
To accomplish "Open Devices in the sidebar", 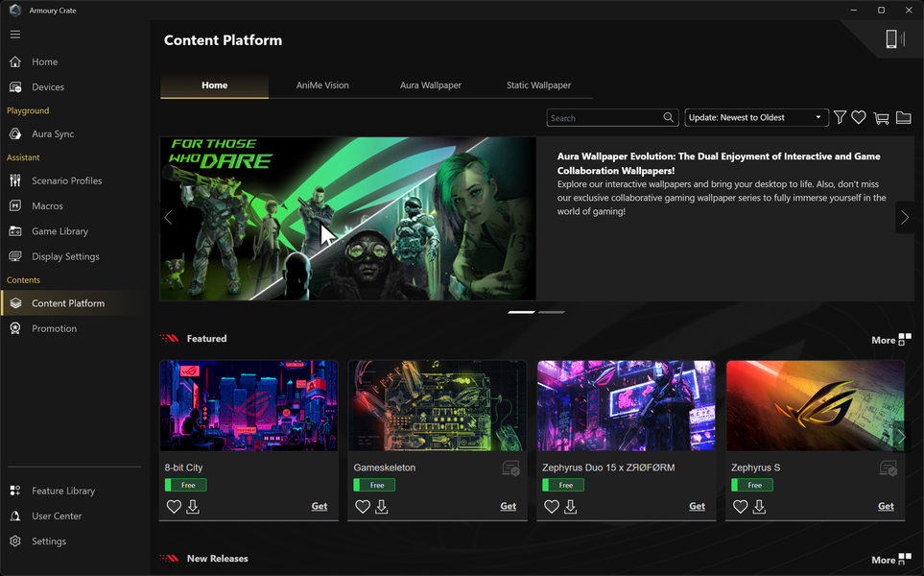I will click(48, 87).
